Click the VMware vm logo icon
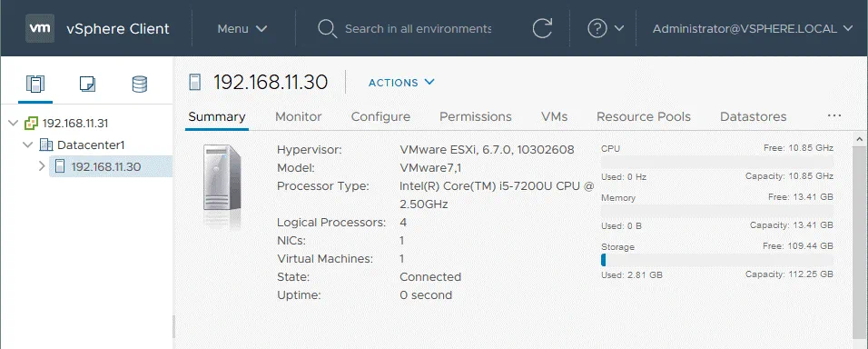 [x=40, y=28]
